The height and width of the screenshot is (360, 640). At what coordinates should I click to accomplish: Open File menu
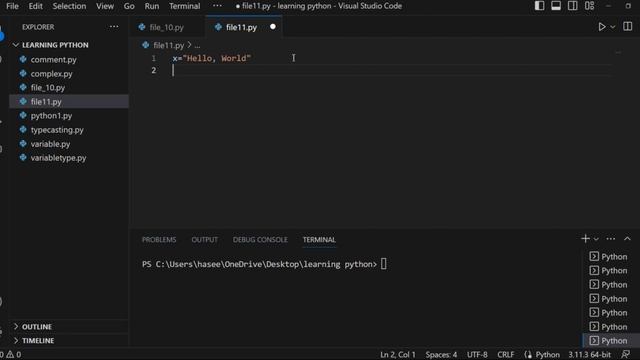12,6
